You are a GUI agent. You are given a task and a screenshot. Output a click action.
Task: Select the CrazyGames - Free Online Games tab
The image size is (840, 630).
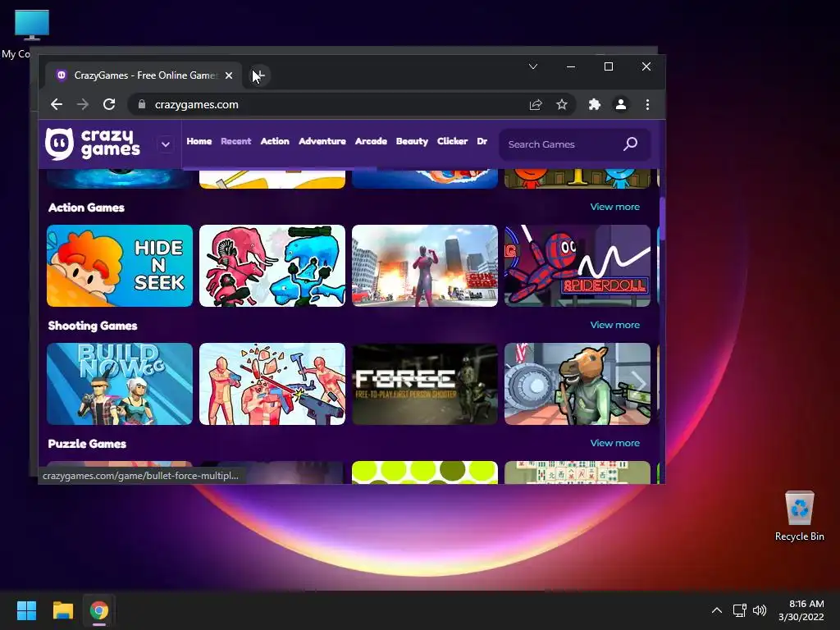point(143,75)
